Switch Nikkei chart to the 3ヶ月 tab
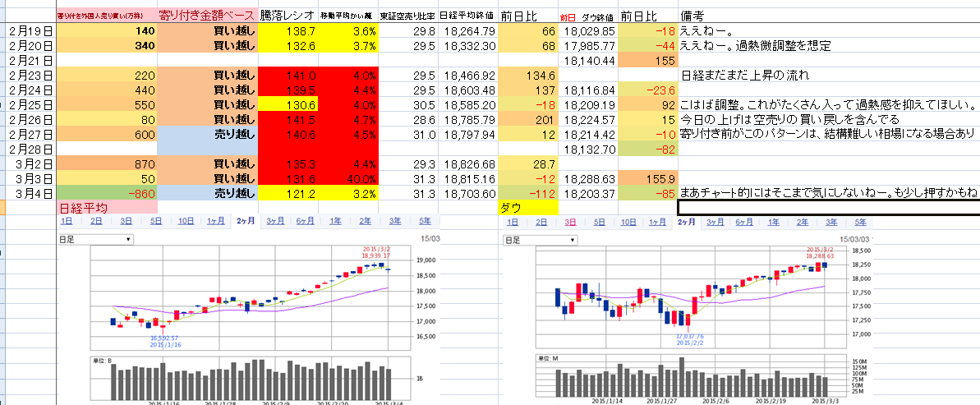Image resolution: width=980 pixels, height=405 pixels. (x=274, y=222)
